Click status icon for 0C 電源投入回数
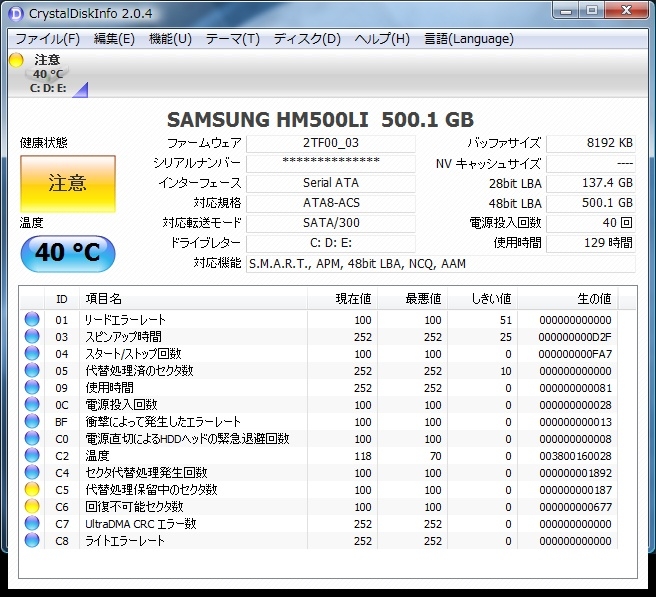656x597 pixels. pos(32,404)
